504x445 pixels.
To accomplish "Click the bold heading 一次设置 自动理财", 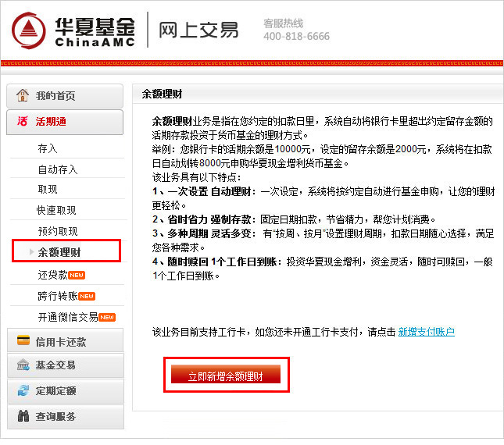I will [x=209, y=192].
